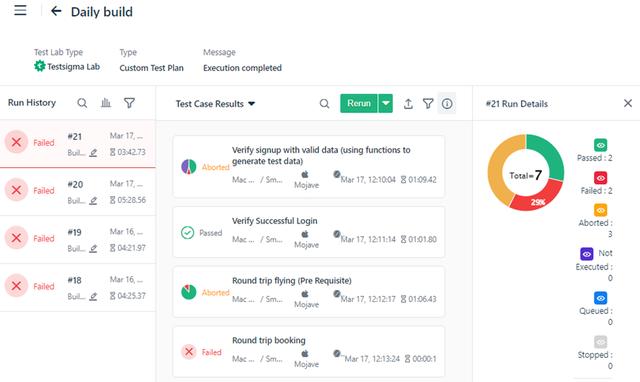Open search in the Run History panel
Viewport: 640px width, 382px height.
(82, 103)
